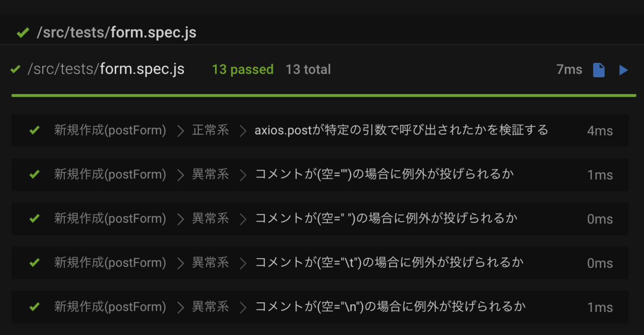644x335 pixels.
Task: Click the 正常系 breadcrumb label
Action: (x=210, y=130)
